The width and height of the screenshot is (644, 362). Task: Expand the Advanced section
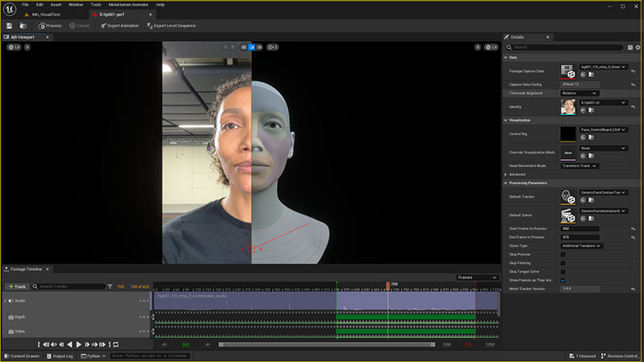[506, 175]
